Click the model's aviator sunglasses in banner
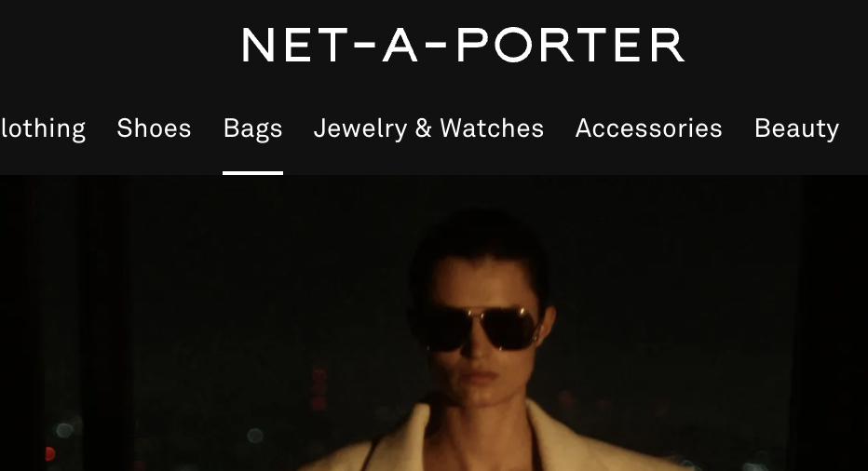 tap(475, 329)
